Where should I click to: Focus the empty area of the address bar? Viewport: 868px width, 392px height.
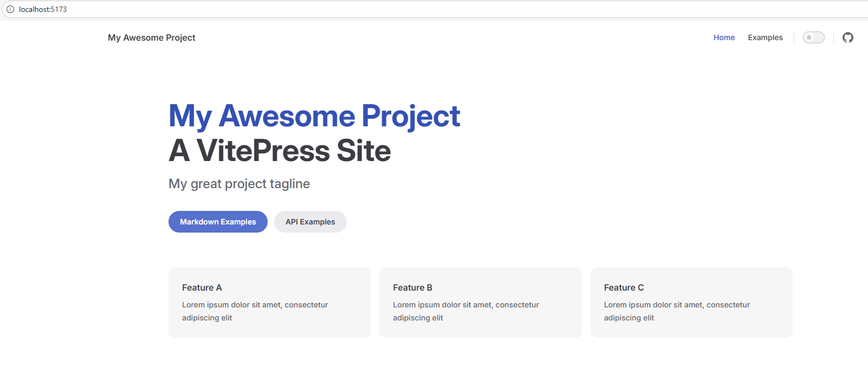point(433,9)
